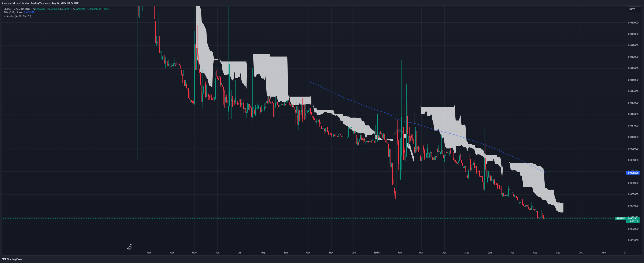Image resolution: width=644 pixels, height=263 pixels.
Task: Click the EMA value 0.006899 in the legend
Action: 29,12
